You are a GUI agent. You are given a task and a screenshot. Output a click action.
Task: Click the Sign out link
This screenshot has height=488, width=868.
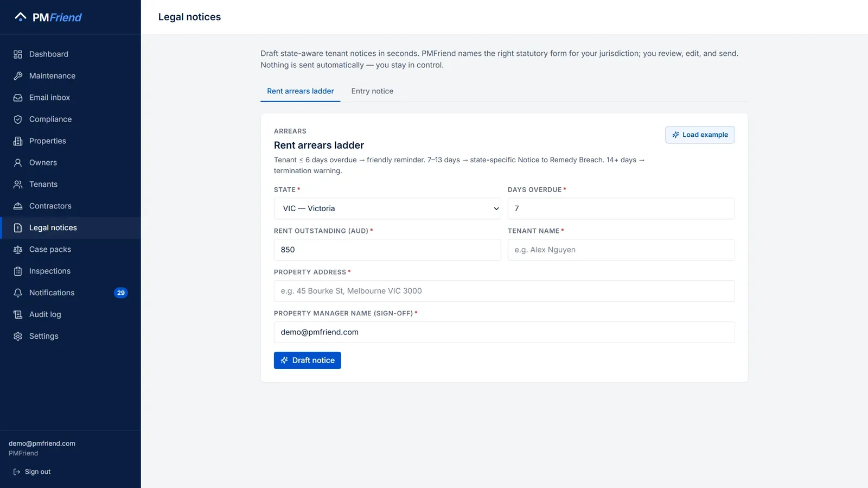[x=32, y=472]
